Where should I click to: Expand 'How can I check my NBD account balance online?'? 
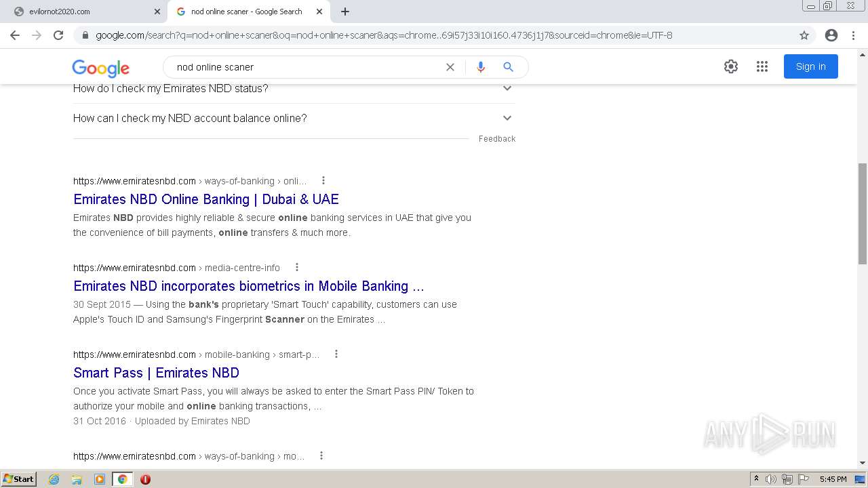[x=294, y=118]
